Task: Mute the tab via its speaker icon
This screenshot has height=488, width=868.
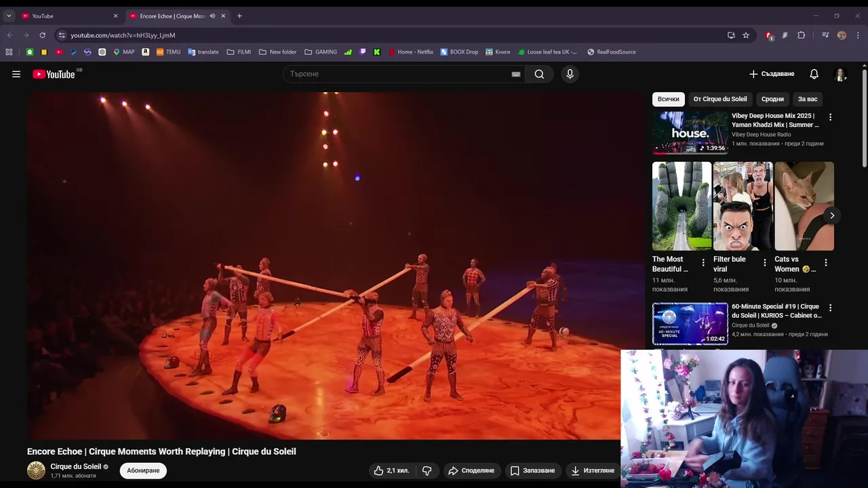Action: [212, 16]
